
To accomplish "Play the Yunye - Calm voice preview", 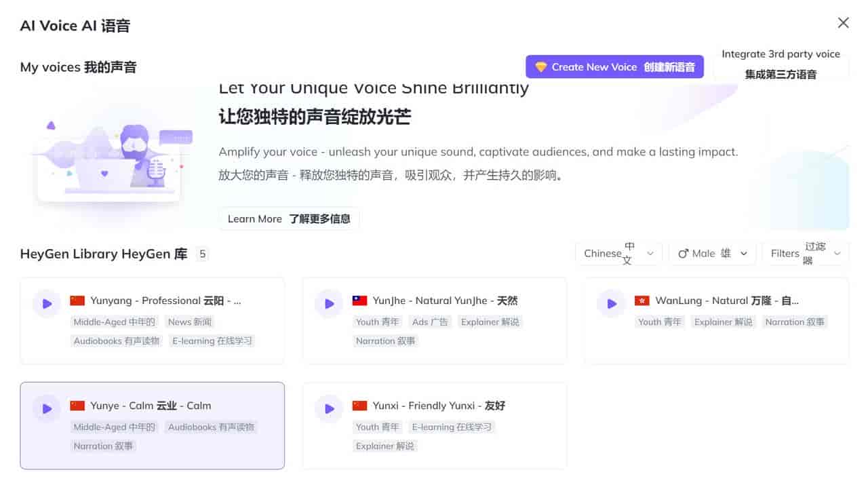I will pyautogui.click(x=46, y=408).
